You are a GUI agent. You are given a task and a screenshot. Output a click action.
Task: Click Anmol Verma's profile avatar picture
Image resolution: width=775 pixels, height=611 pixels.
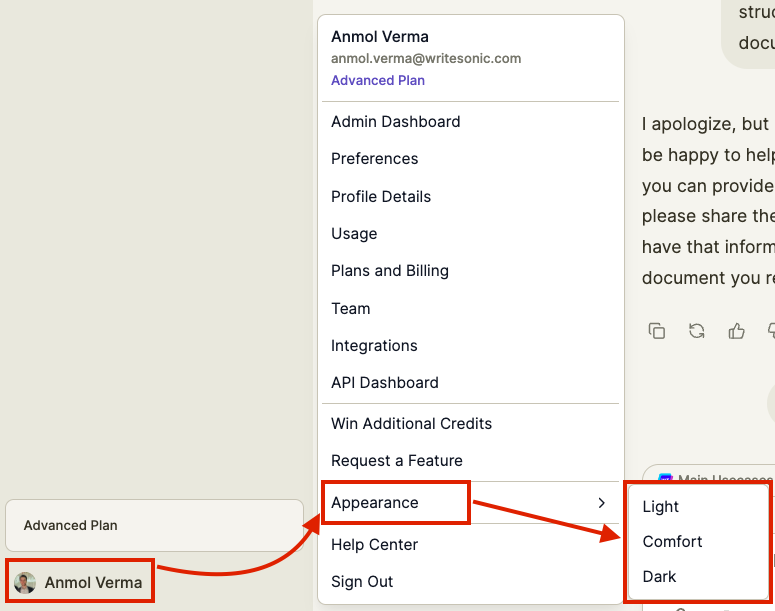point(25,583)
